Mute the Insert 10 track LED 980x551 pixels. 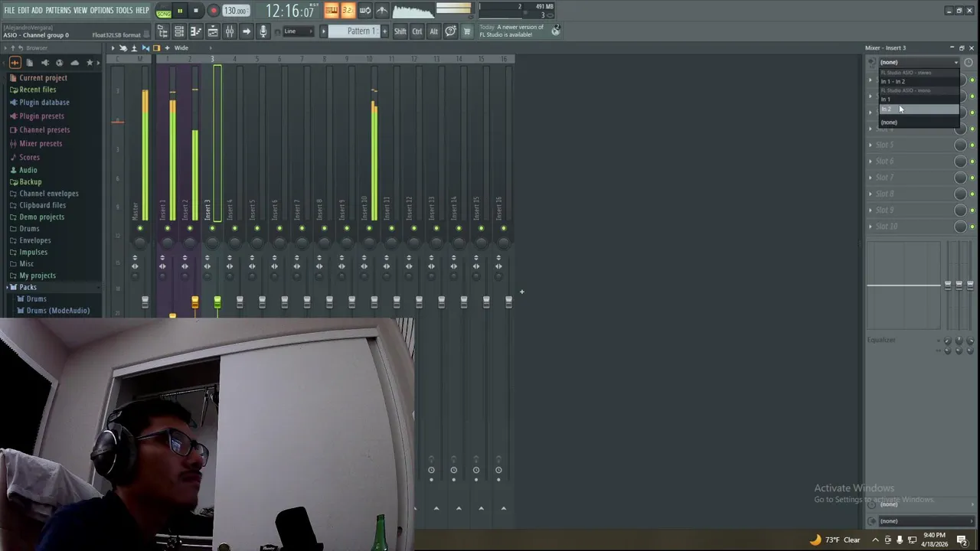click(369, 228)
